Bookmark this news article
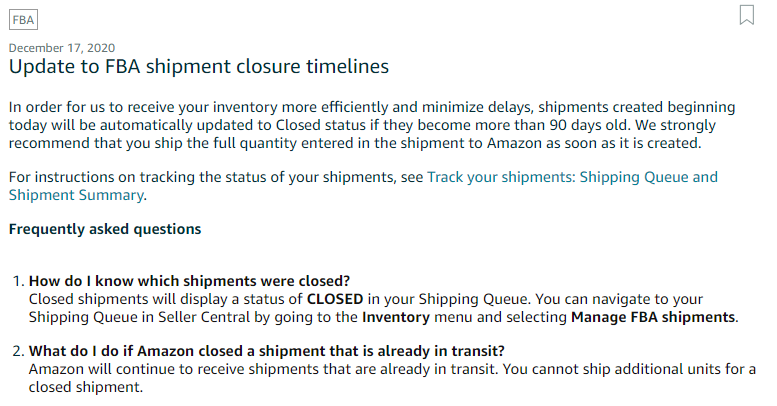 746,15
